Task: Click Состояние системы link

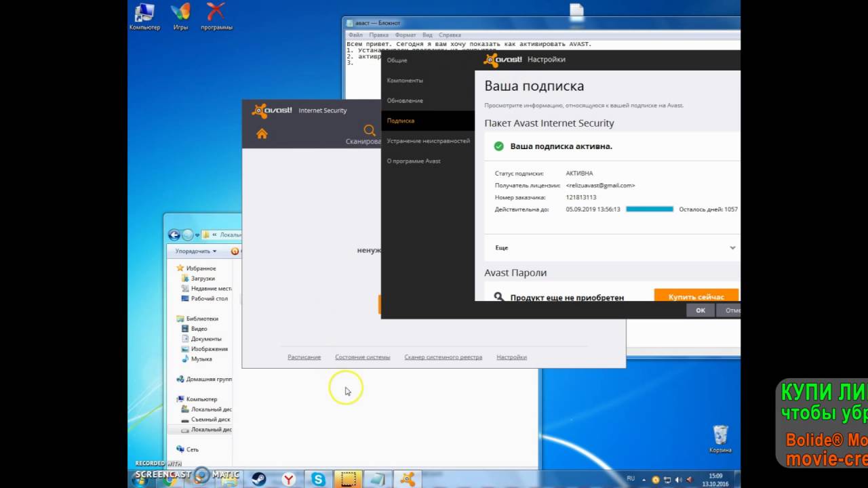Action: (363, 357)
